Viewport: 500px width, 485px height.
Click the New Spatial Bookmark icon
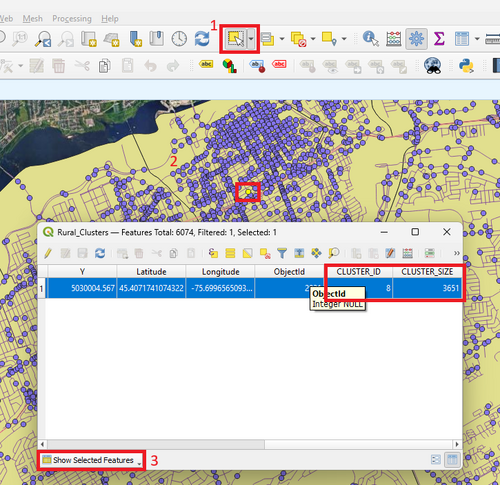click(x=136, y=39)
